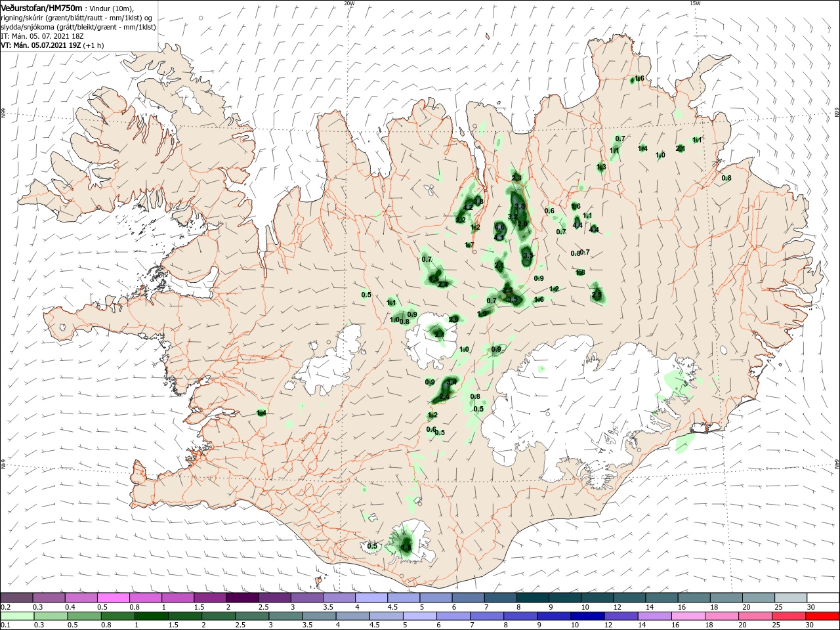Click the '20W' longitude label
The width and height of the screenshot is (840, 630).
pos(349,3)
